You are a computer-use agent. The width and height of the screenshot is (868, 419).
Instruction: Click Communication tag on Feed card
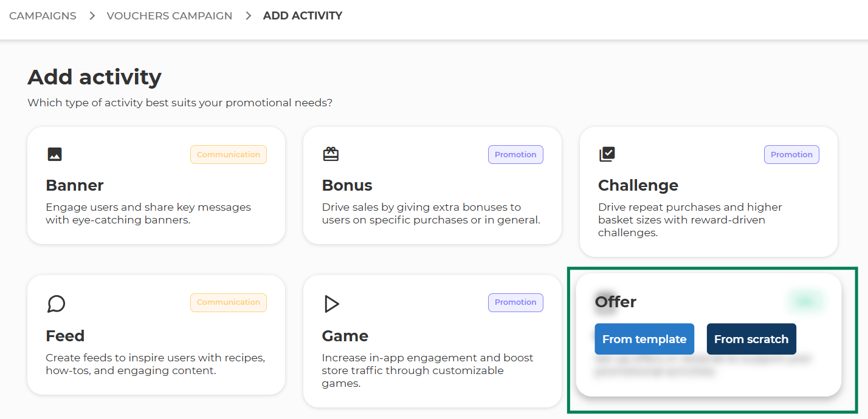pos(229,302)
